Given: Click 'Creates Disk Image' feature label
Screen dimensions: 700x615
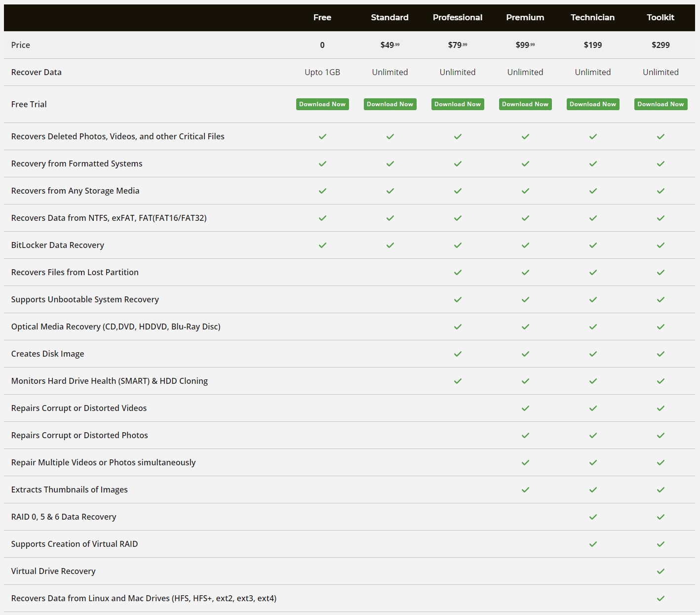Looking at the screenshot, I should click(48, 354).
